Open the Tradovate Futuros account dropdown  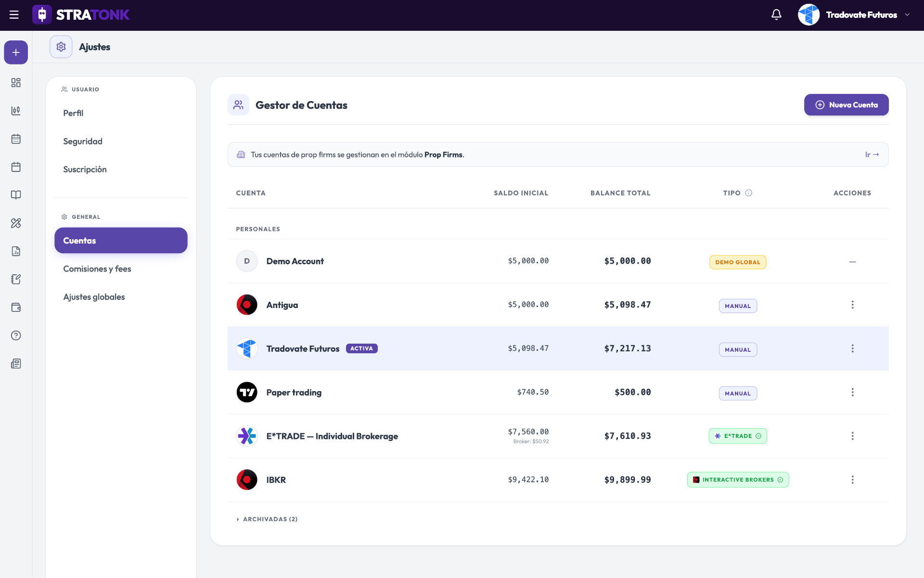tap(855, 15)
